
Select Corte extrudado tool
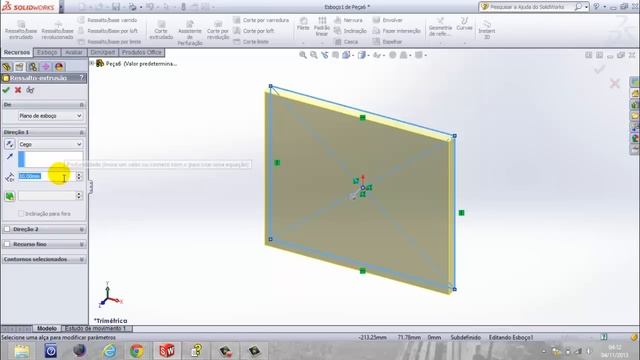(161, 30)
